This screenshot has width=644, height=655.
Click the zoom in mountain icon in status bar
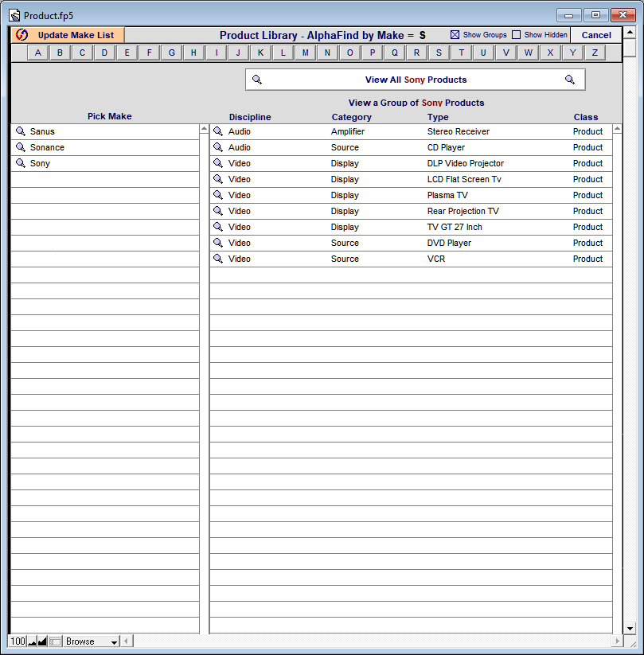(42, 641)
